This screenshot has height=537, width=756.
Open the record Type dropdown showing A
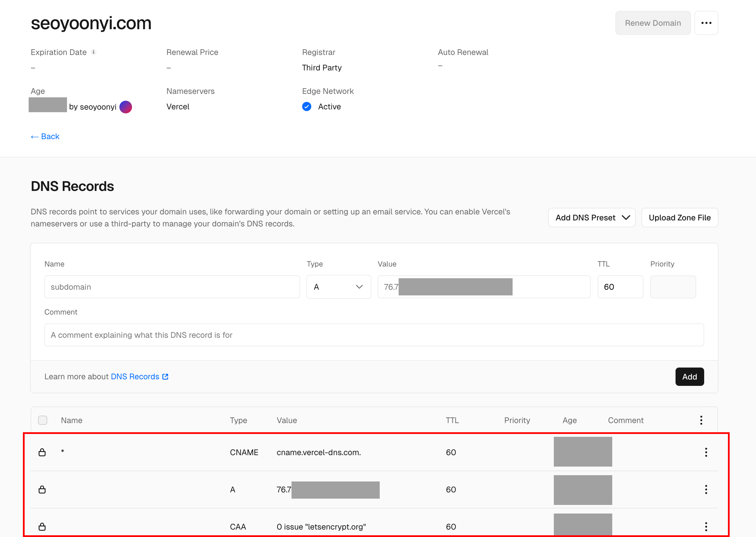click(339, 287)
